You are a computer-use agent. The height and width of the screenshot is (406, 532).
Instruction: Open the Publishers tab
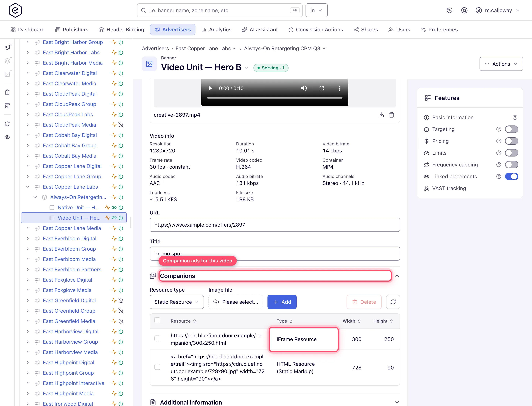72,30
